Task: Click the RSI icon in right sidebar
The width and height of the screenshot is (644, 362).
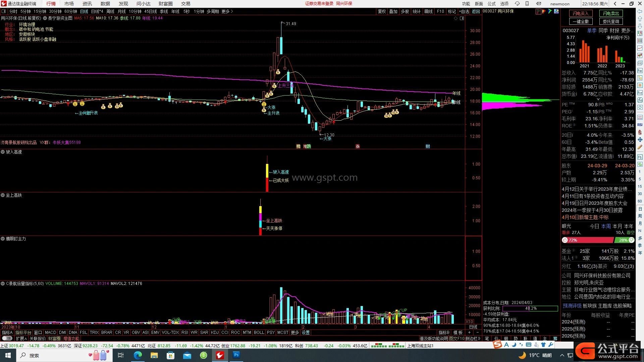Action: [x=640, y=125]
